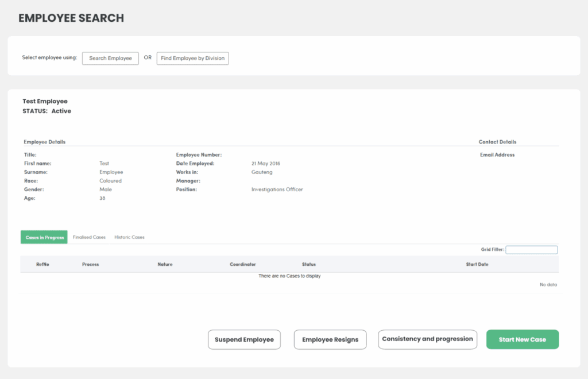Select the Investigations Officer position text
588x379 pixels.
tap(277, 189)
